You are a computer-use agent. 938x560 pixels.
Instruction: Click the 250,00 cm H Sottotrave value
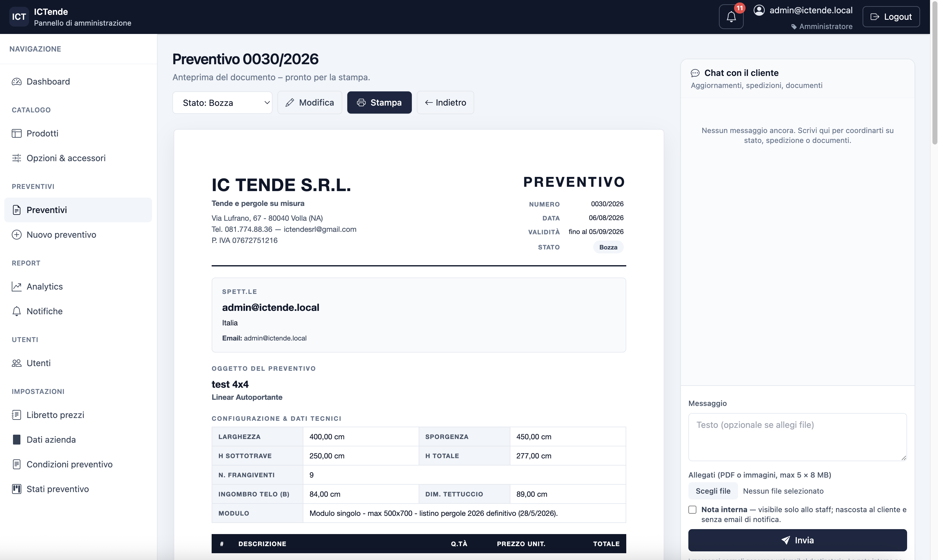[x=327, y=456]
